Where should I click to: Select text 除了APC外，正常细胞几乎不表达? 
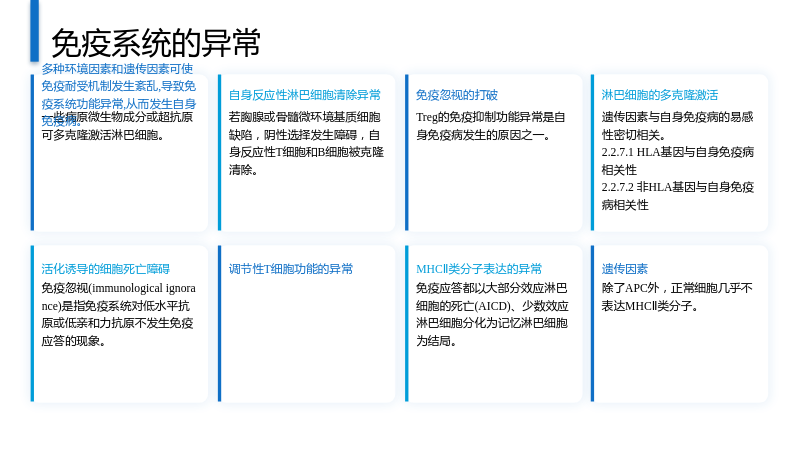pos(677,297)
